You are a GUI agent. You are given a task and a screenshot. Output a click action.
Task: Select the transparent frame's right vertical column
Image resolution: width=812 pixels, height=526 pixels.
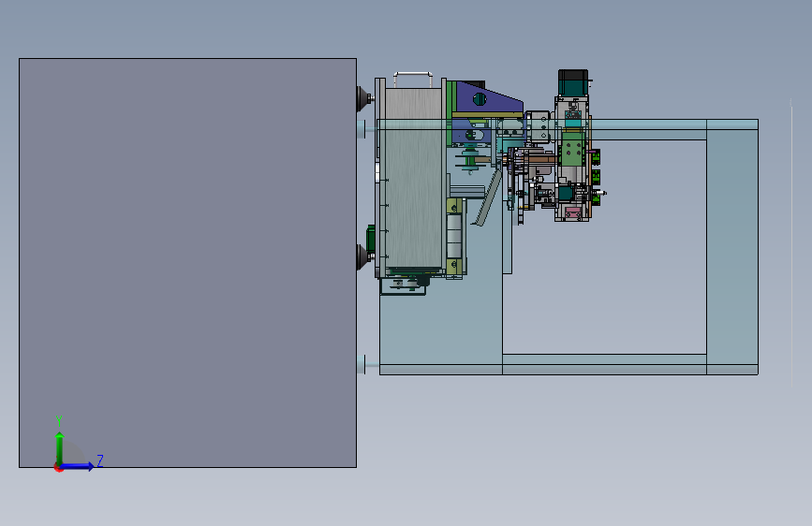click(x=732, y=247)
